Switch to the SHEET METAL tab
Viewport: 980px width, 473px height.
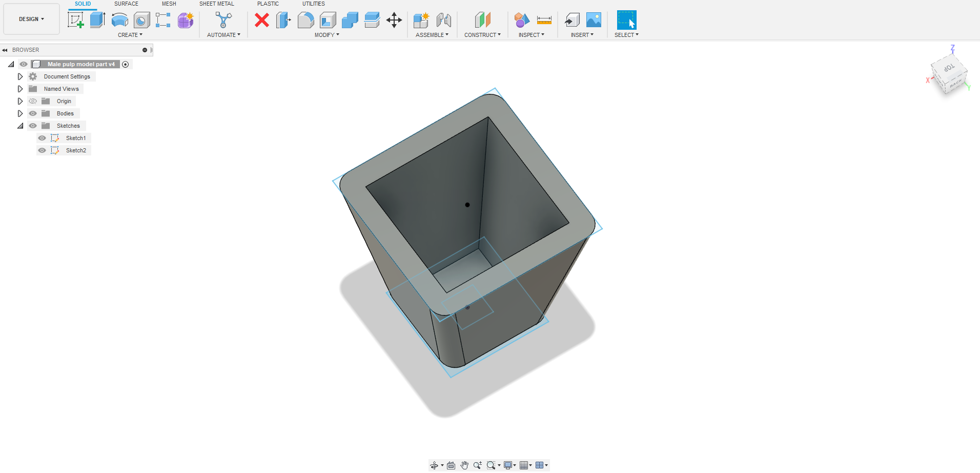coord(217,4)
